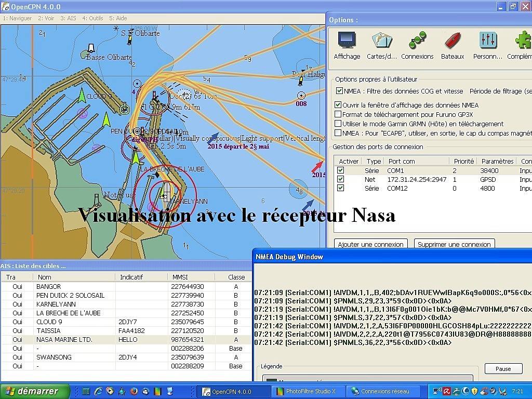Select LA BRECHE DE L'AUBE target row
Screen dimensions: 532x399
[126, 313]
